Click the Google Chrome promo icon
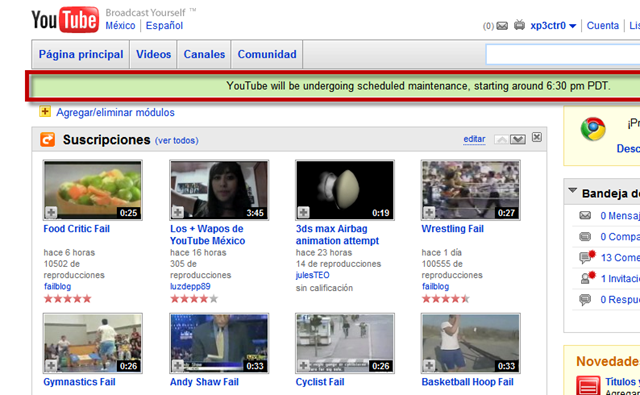 click(593, 129)
